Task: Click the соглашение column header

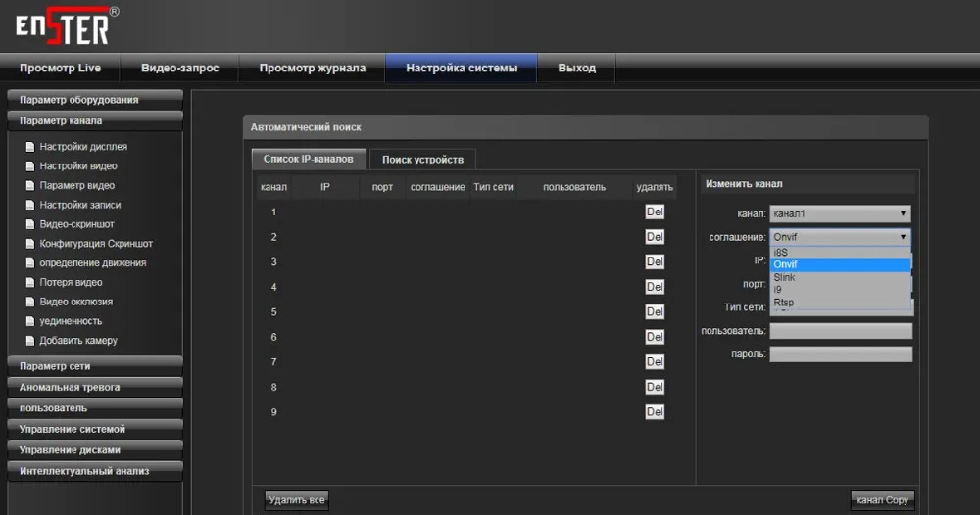Action: click(x=437, y=187)
